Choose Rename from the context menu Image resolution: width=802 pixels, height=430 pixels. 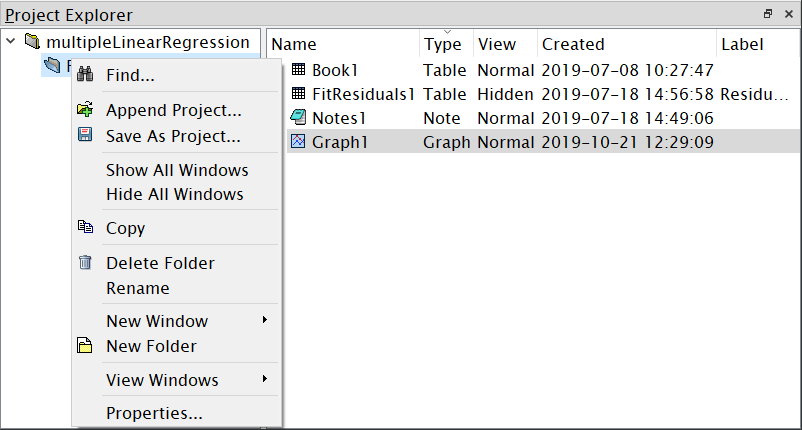pos(138,288)
